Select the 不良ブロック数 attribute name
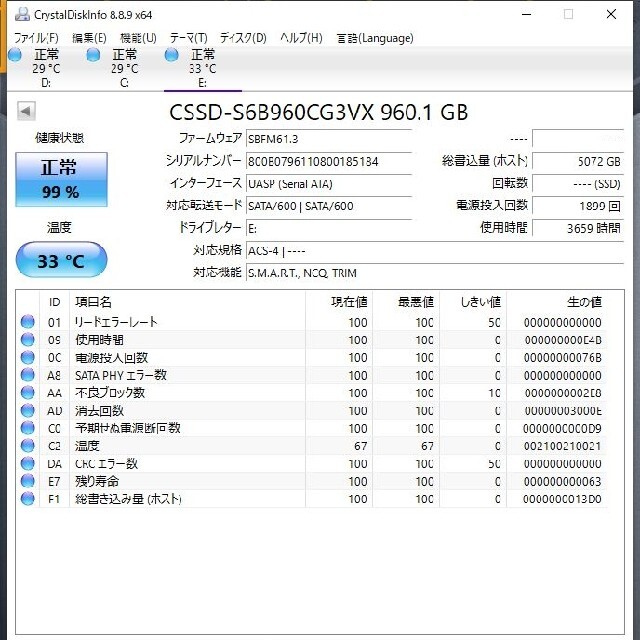Screen dimensions: 640x640 (110, 393)
